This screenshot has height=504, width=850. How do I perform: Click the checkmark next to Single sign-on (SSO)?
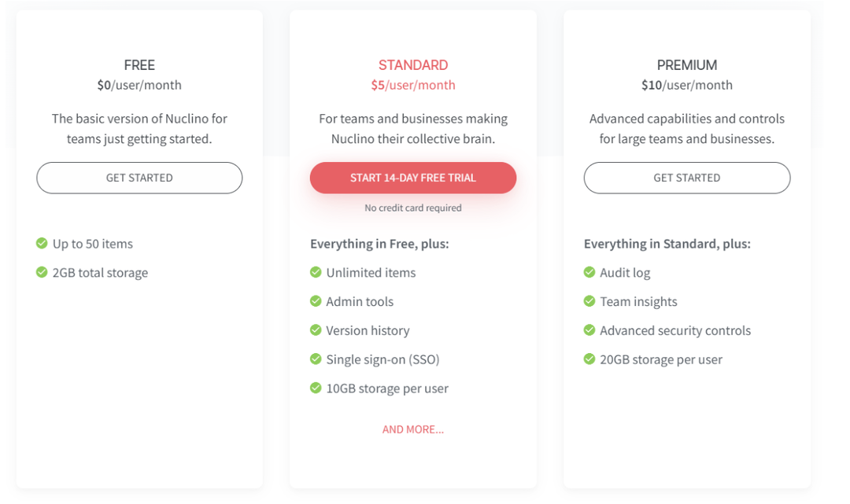[x=316, y=359]
